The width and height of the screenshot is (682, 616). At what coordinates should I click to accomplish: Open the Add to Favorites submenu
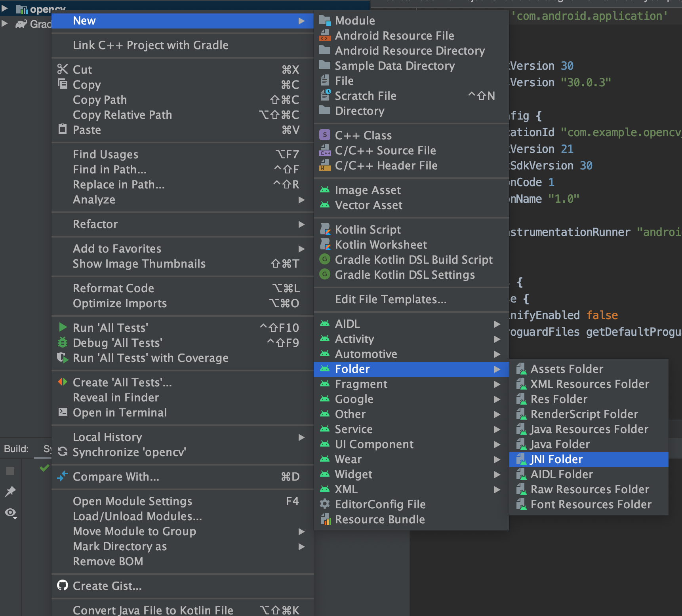click(x=182, y=249)
